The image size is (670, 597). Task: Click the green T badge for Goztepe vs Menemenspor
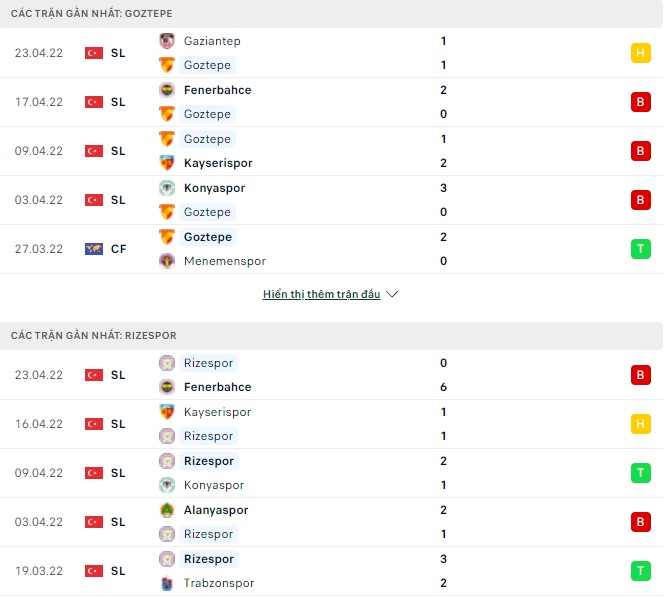pos(640,249)
